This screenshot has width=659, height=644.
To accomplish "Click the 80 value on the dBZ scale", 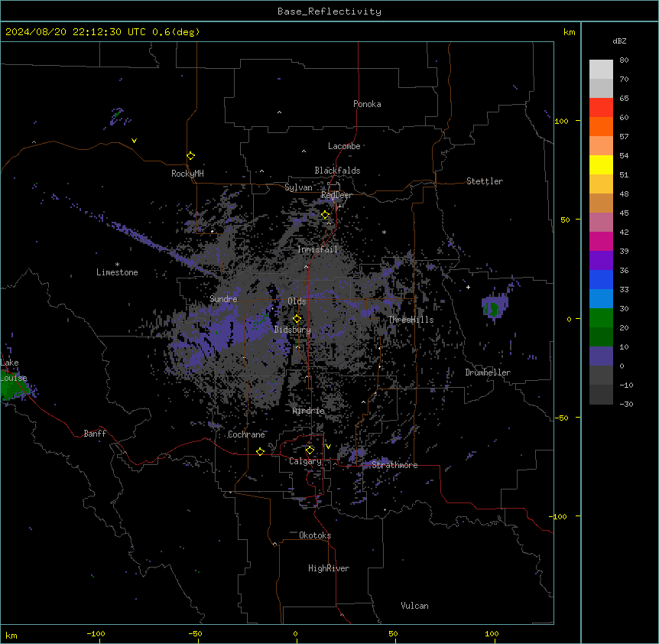I will [624, 60].
